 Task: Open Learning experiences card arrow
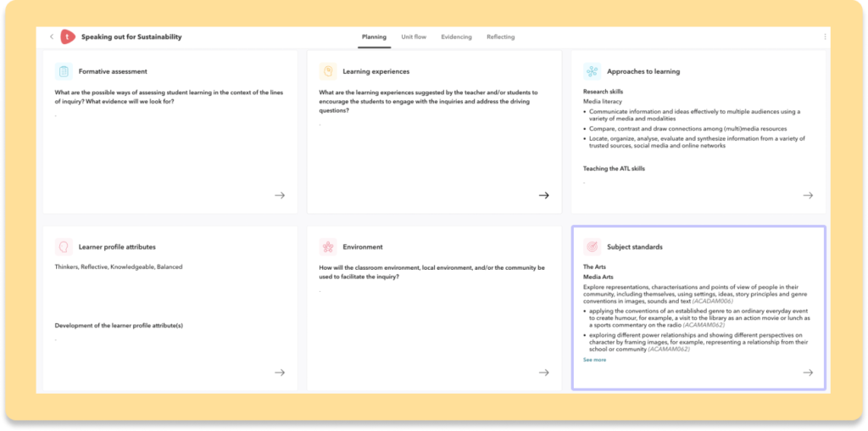click(x=544, y=195)
